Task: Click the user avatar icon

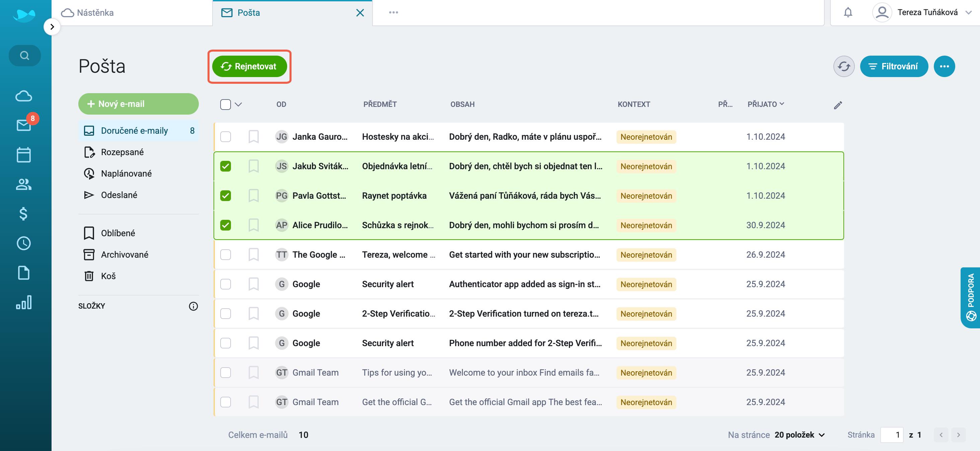Action: pos(882,13)
